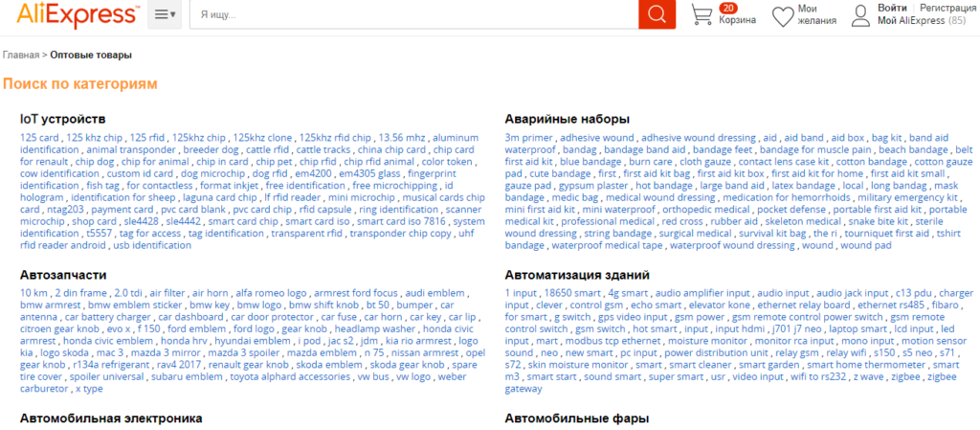Click the 'Автоматизация зданий' category heading

[577, 275]
